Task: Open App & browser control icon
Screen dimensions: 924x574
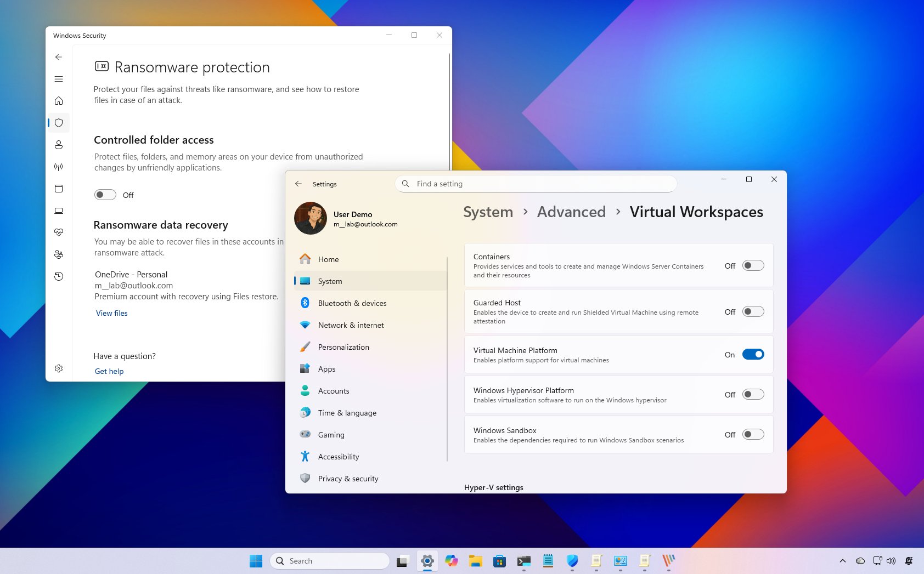Action: tap(59, 189)
